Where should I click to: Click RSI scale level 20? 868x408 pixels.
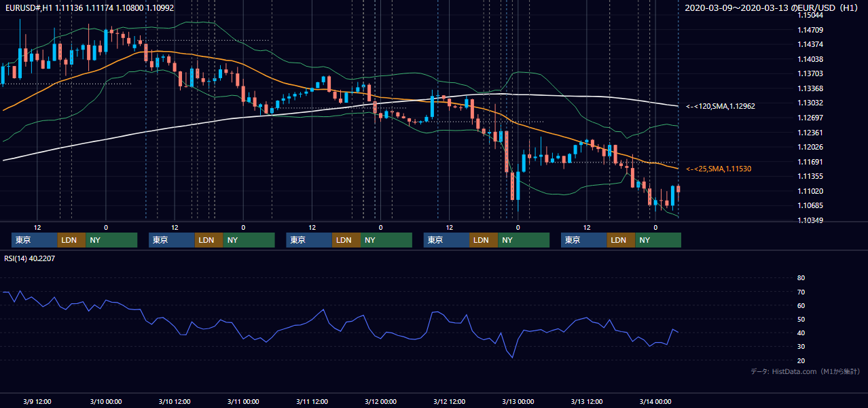click(801, 360)
